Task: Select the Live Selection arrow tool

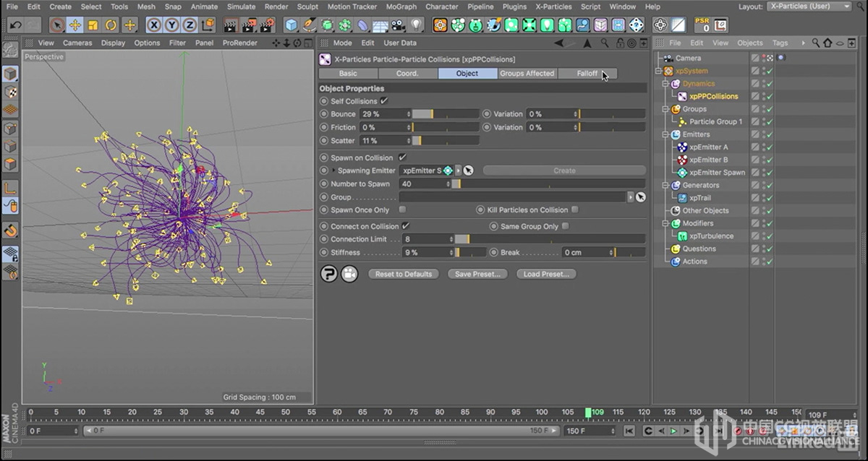Action: tap(58, 25)
